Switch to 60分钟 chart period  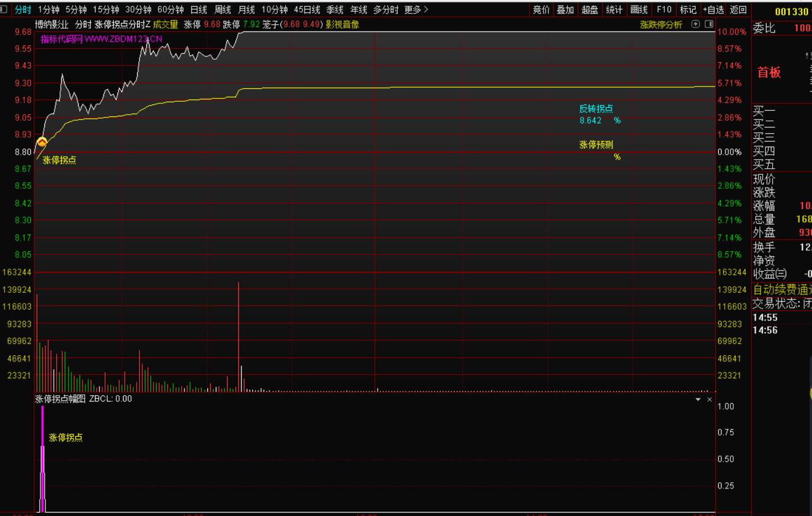point(170,10)
